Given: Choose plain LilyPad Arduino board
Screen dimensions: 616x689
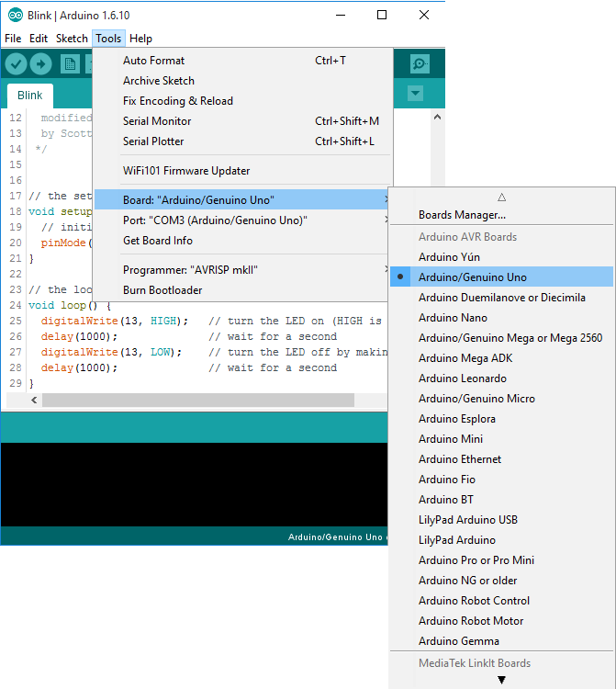Looking at the screenshot, I should (501, 540).
